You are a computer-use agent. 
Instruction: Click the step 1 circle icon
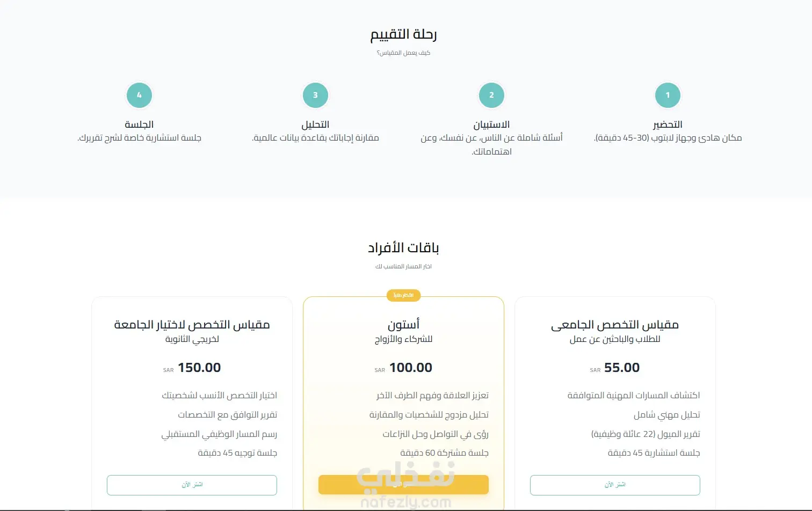click(668, 96)
